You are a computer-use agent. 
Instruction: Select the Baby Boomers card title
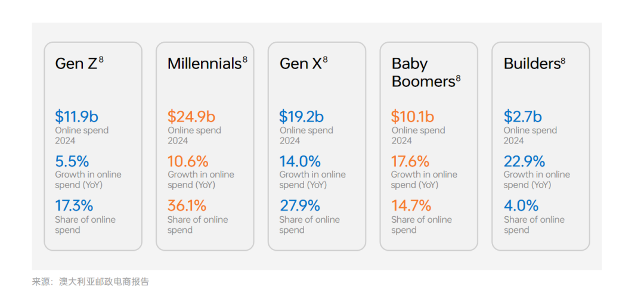click(x=422, y=73)
